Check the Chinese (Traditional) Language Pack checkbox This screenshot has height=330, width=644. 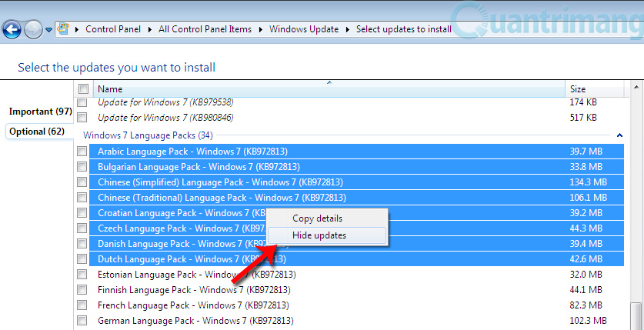[82, 198]
